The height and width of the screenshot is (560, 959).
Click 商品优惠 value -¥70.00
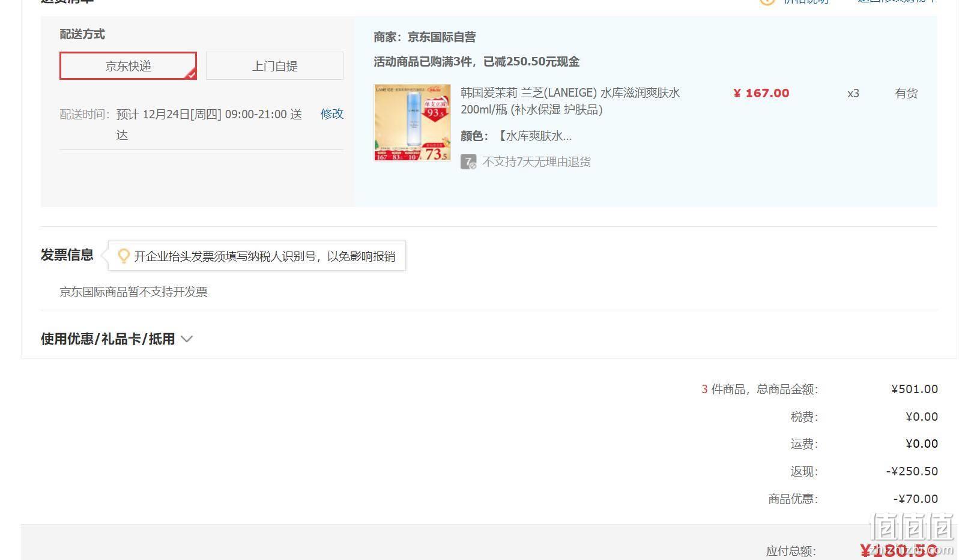(915, 499)
